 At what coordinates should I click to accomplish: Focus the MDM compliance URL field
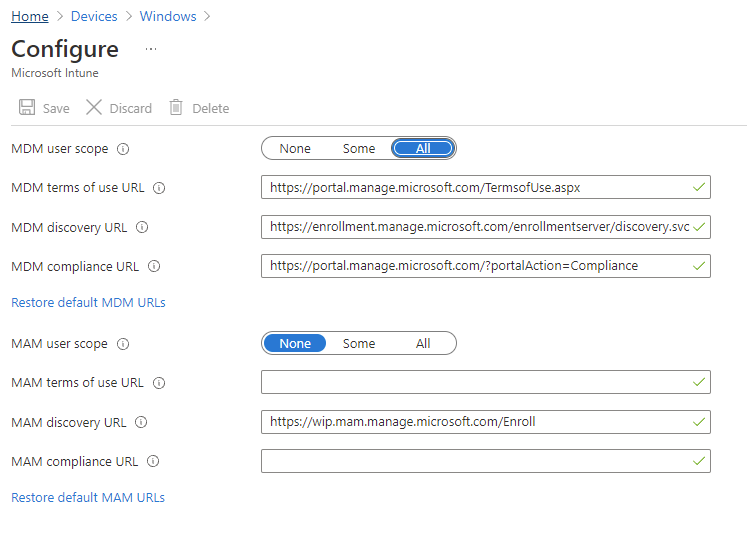click(x=485, y=266)
